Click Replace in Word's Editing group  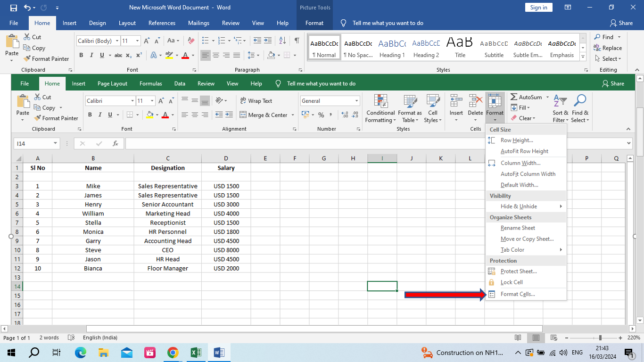608,48
